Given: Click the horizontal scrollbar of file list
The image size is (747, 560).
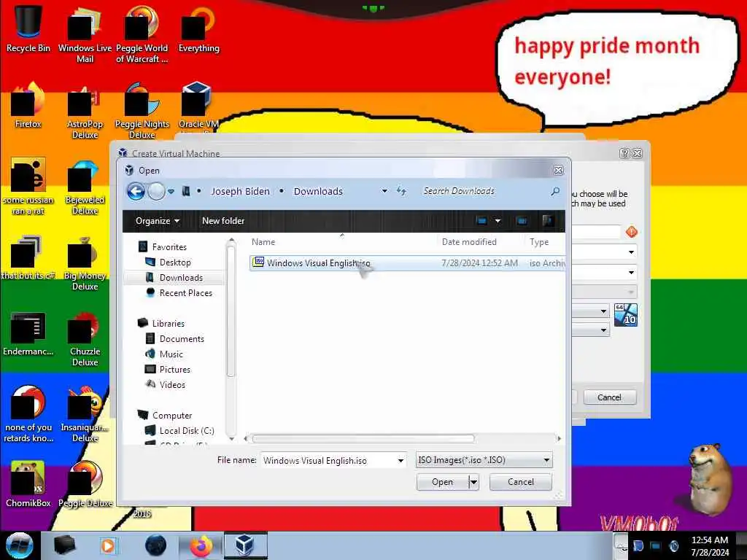Looking at the screenshot, I should tap(363, 438).
